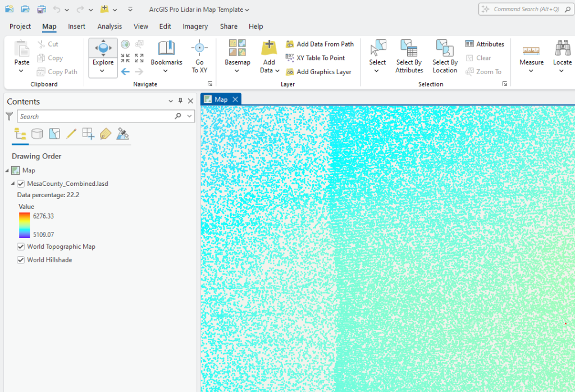Toggle visibility of World Topographic Map

pos(20,247)
